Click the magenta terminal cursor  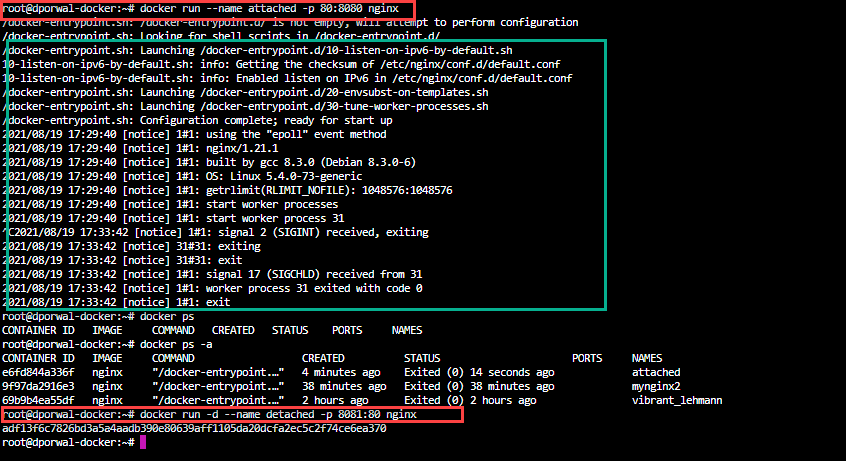(143, 443)
